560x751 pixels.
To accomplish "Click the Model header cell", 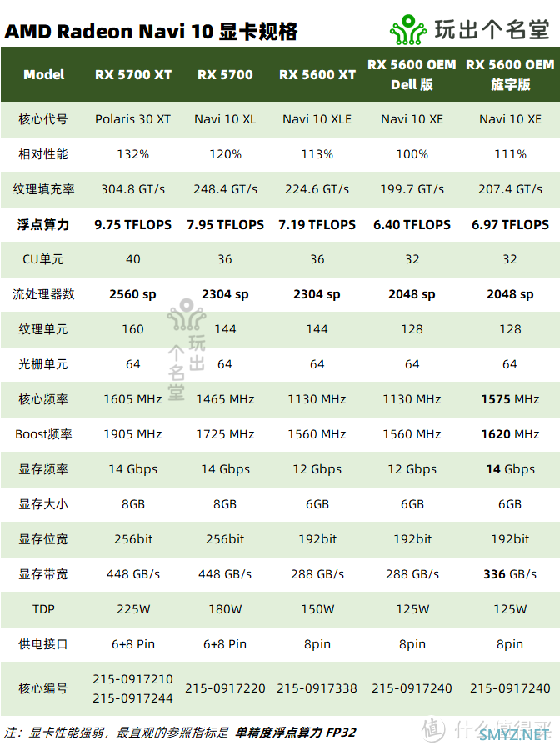I will 44,75.
